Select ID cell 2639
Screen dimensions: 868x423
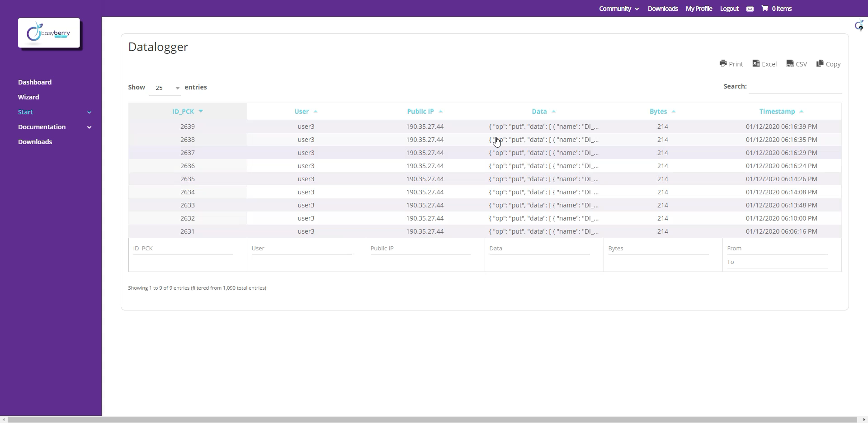pyautogui.click(x=188, y=127)
